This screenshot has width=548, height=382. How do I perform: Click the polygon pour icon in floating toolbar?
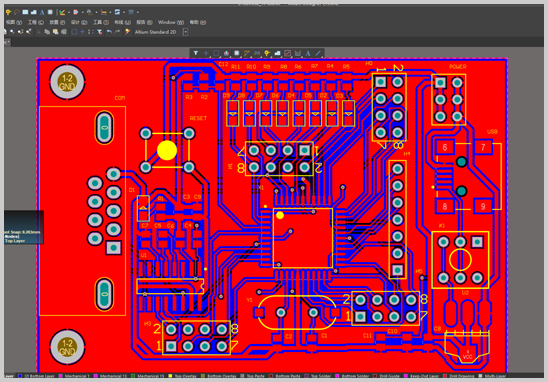[x=277, y=53]
